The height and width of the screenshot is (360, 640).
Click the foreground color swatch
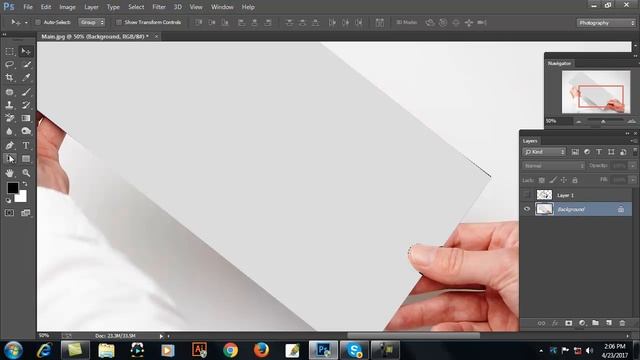click(13, 188)
